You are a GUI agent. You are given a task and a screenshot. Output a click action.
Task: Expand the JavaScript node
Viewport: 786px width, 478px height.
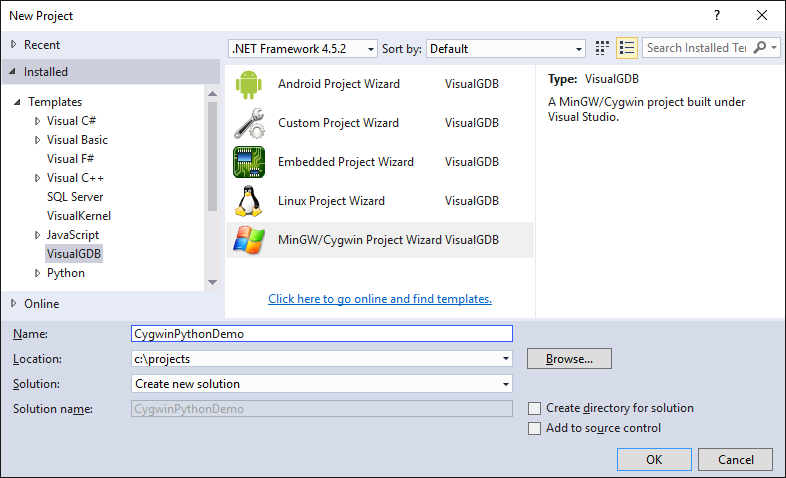pyautogui.click(x=38, y=235)
